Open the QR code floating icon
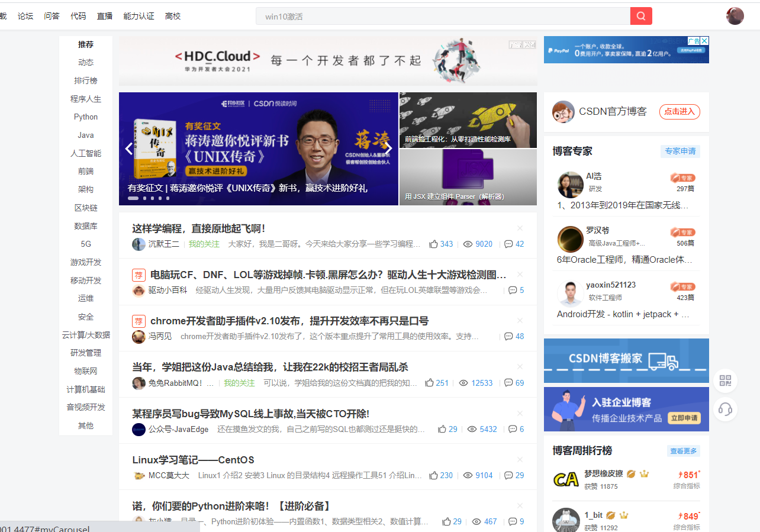The width and height of the screenshot is (760, 532). pos(725,381)
